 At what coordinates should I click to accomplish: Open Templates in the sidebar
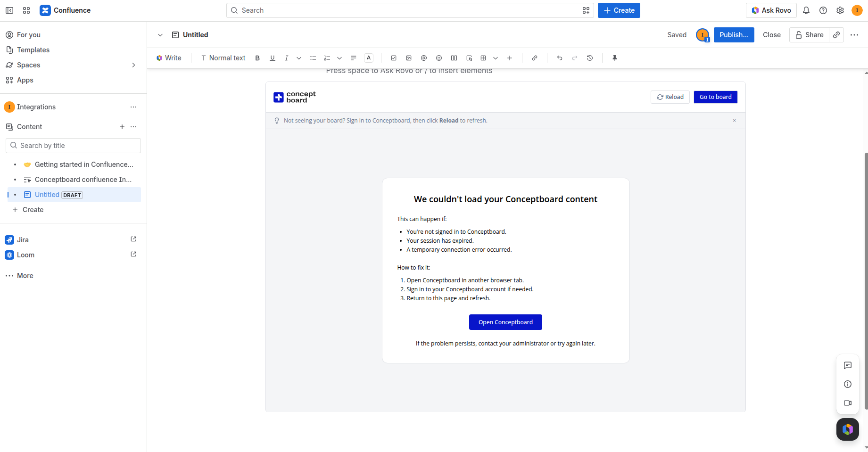point(73,50)
